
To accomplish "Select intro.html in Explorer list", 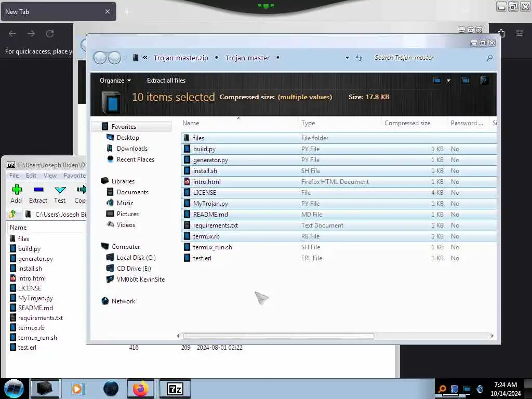I will point(338,181).
